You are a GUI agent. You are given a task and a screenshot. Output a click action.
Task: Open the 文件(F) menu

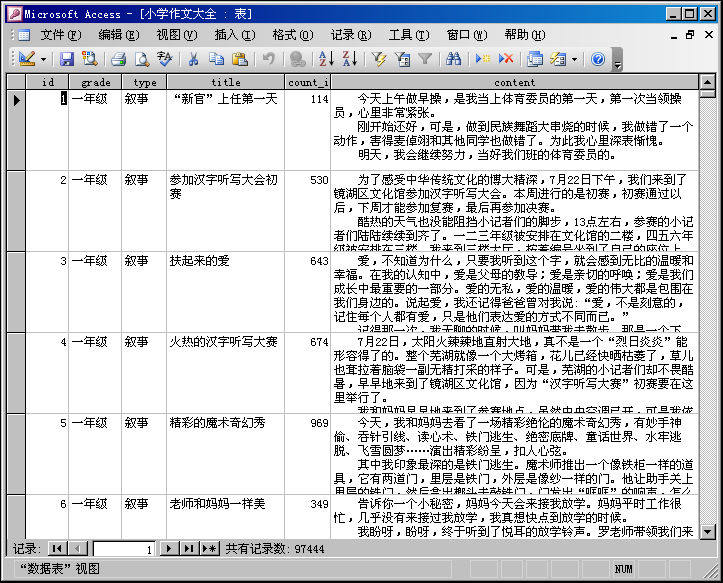60,35
